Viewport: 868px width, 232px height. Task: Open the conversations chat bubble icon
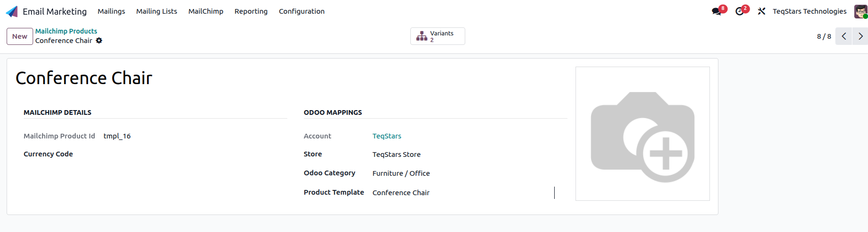tap(717, 11)
